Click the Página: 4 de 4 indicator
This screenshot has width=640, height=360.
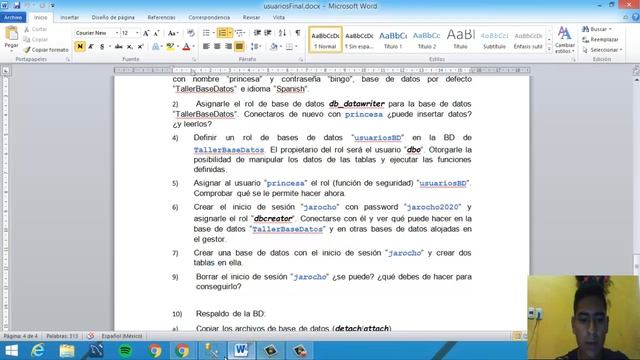[x=20, y=336]
